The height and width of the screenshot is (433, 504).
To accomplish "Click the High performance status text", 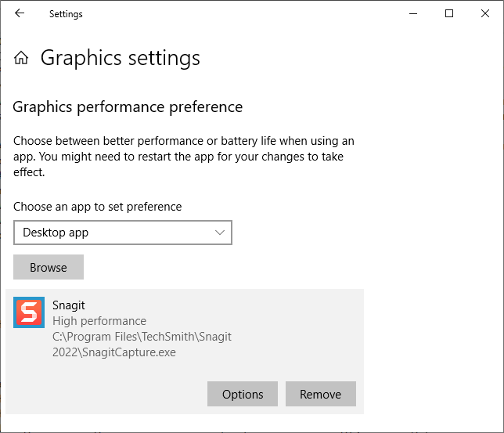I will click(x=99, y=320).
